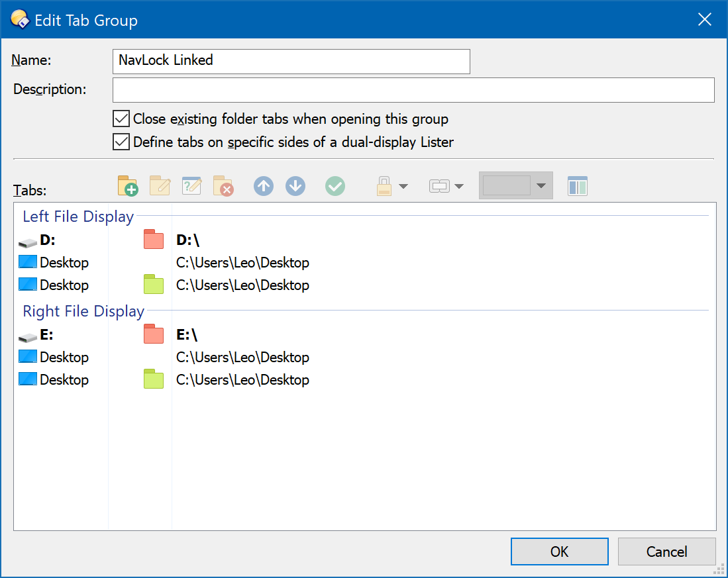Click the edit tab folder pencil icon
728x578 pixels.
pos(160,186)
